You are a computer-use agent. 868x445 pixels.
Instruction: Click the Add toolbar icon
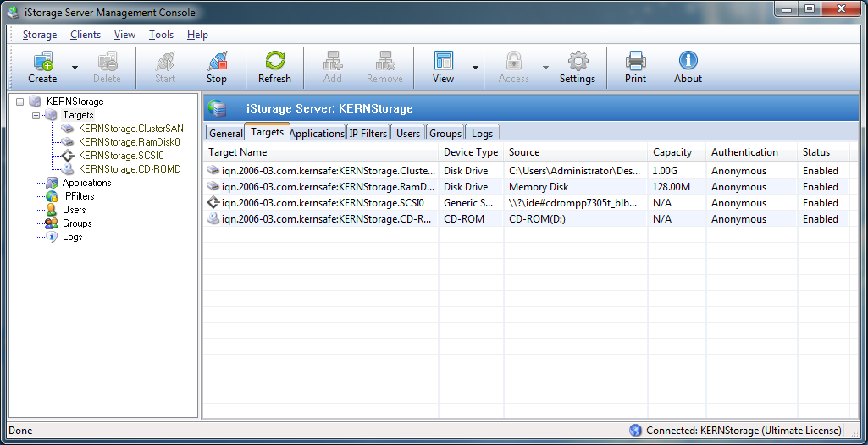(333, 61)
